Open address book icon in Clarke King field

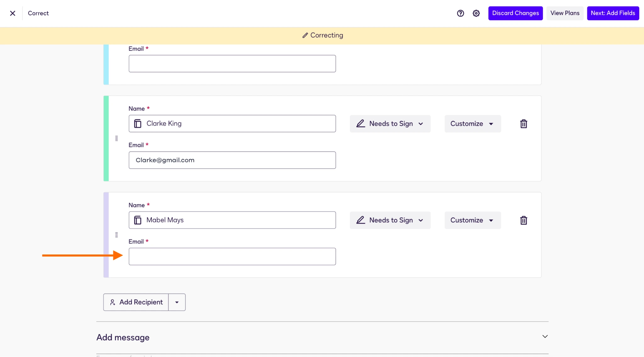point(138,124)
